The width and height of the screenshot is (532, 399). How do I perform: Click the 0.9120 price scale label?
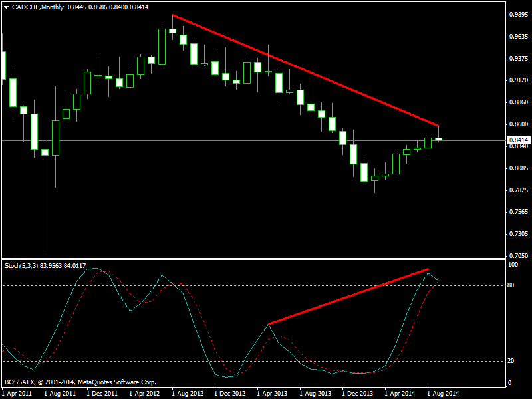[519, 80]
